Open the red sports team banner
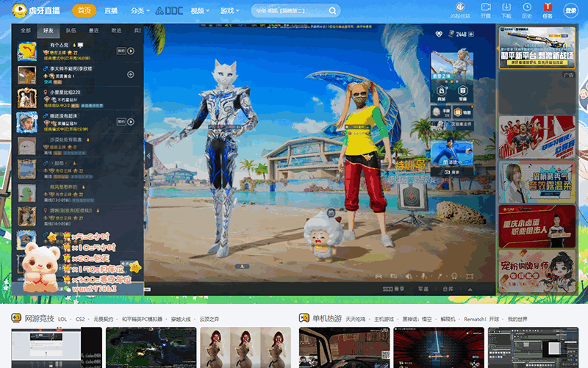Screen dimensions: 588x368 [537, 137]
